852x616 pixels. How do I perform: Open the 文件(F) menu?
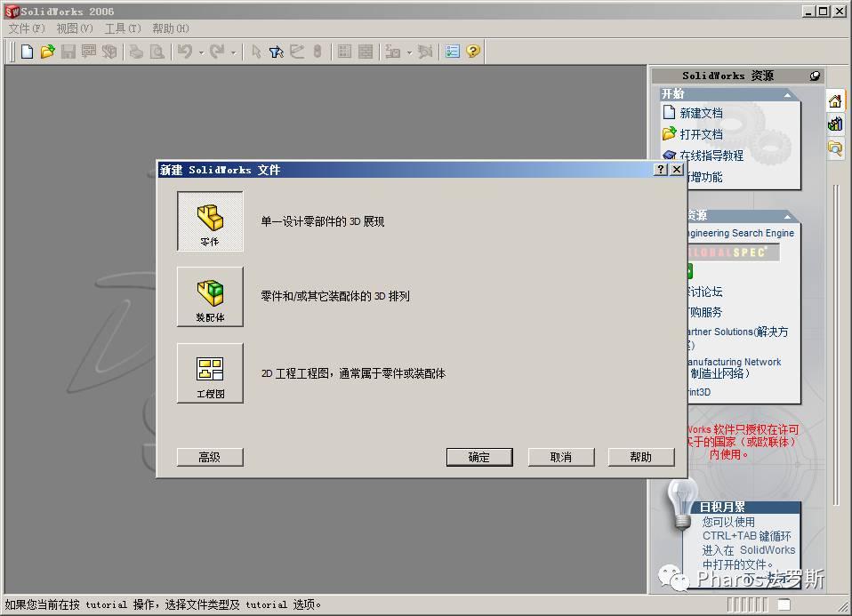pos(25,28)
